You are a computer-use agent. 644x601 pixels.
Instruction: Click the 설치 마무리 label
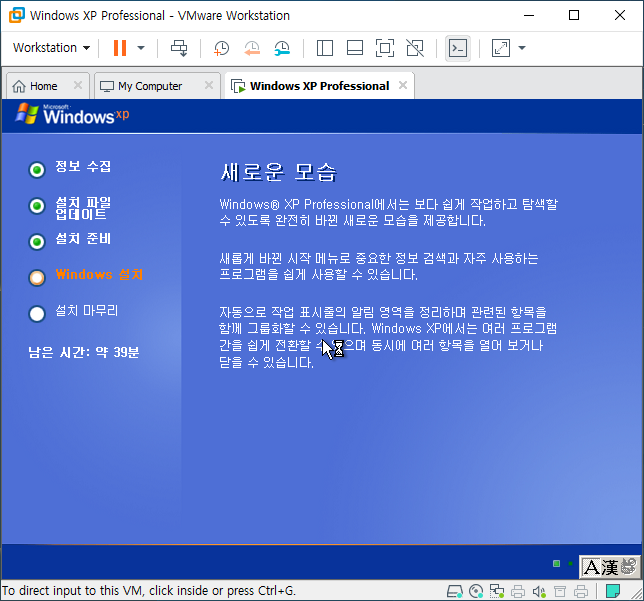click(x=87, y=311)
